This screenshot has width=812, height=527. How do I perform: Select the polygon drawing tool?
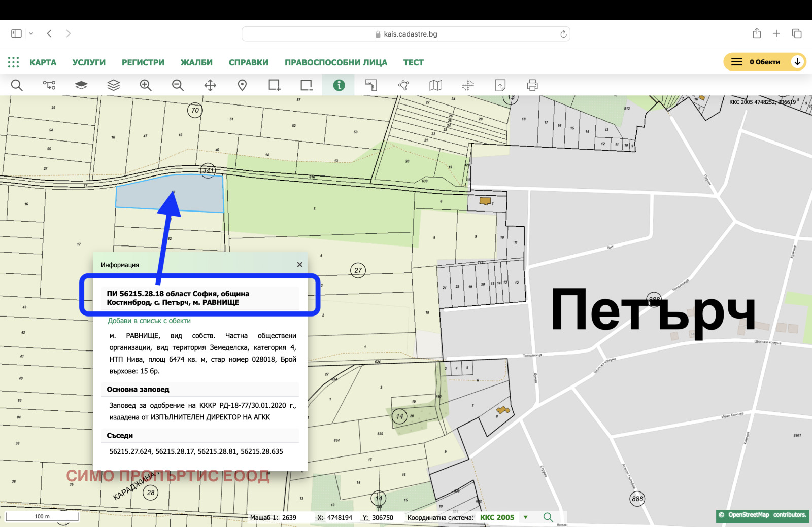[403, 85]
